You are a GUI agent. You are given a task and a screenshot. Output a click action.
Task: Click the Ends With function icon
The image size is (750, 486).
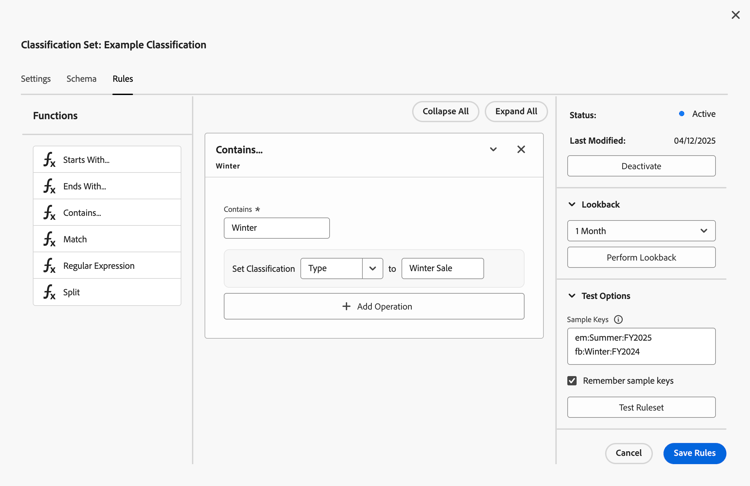click(x=49, y=186)
